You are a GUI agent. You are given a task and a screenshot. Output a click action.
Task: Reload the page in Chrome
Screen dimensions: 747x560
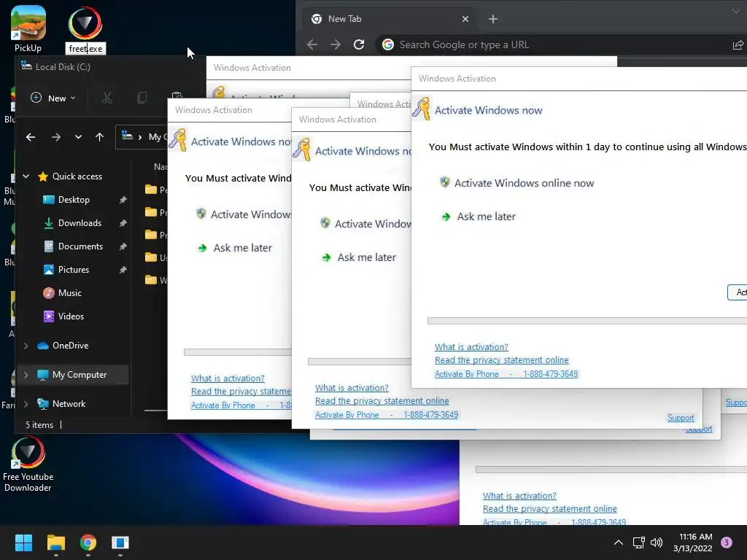click(359, 44)
